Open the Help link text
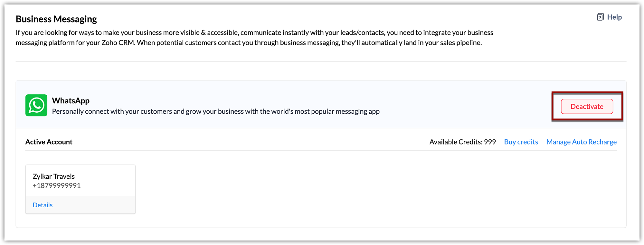The width and height of the screenshot is (644, 245). tap(614, 17)
